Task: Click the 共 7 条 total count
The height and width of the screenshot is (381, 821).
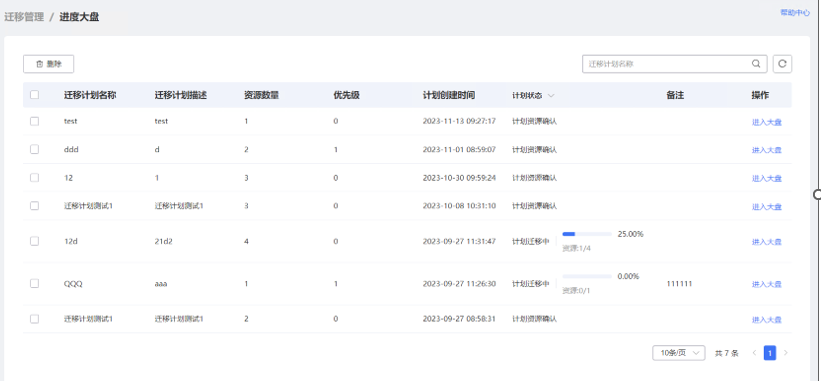Action: pos(727,353)
